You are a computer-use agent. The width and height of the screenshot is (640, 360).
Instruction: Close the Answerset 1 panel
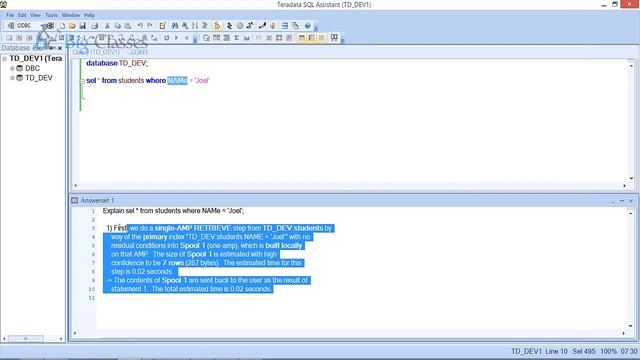[x=631, y=201]
